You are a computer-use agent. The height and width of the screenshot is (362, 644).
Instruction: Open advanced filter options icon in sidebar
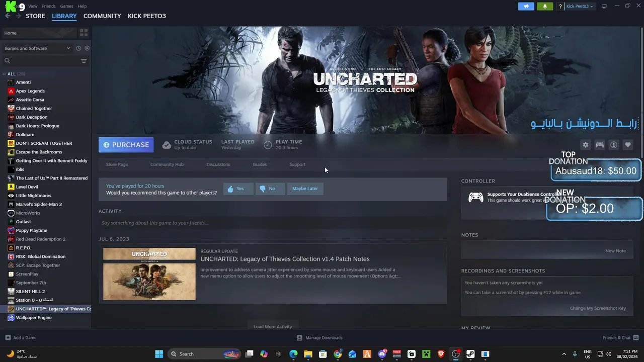(84, 61)
